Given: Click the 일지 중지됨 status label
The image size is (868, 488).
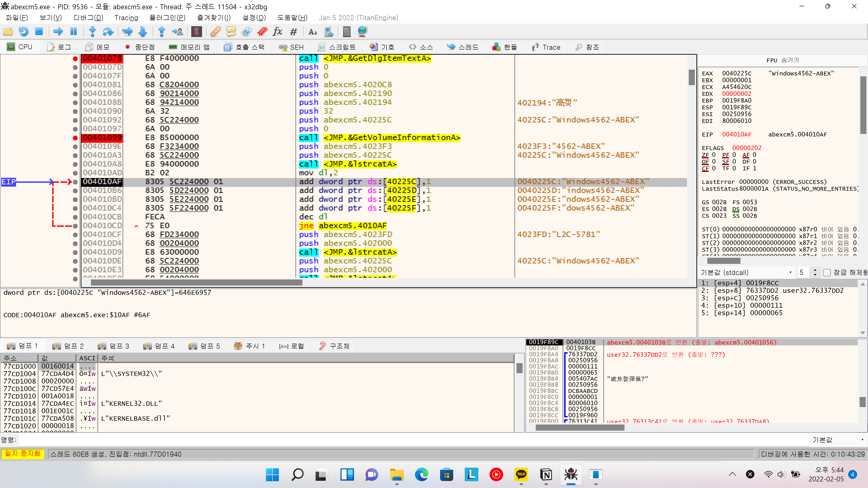Looking at the screenshot, I should pyautogui.click(x=23, y=454).
